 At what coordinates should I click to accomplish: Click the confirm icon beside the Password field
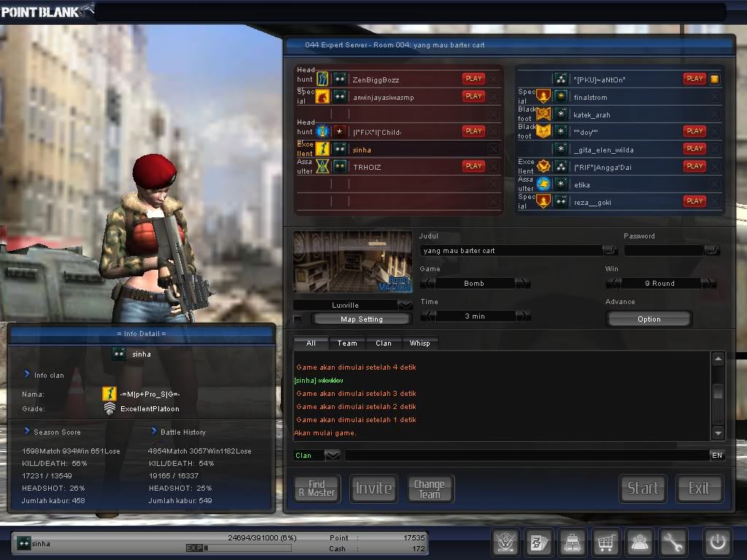tap(712, 250)
